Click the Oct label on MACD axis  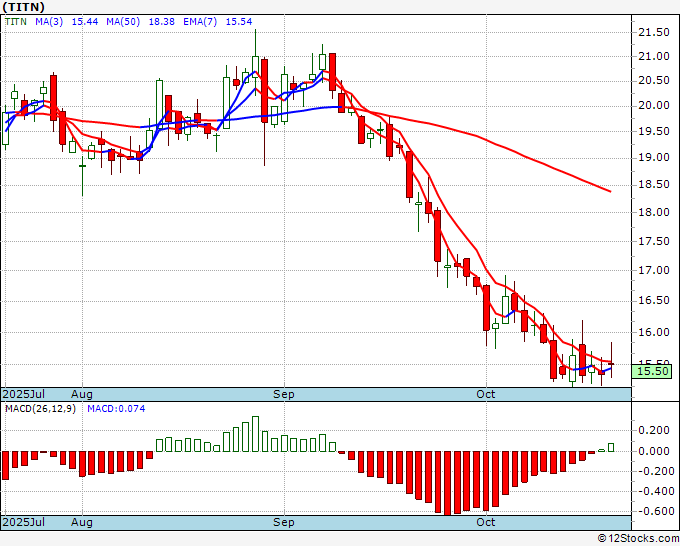[x=486, y=522]
